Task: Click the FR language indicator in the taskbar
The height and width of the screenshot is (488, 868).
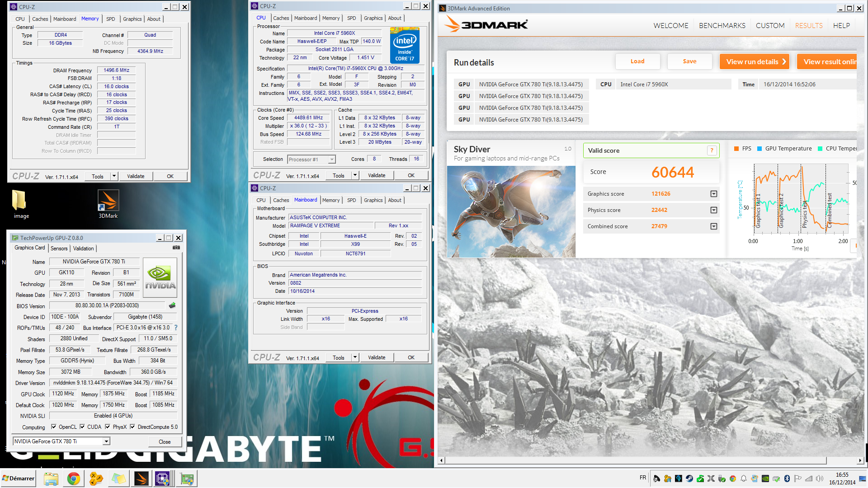Action: (x=643, y=478)
